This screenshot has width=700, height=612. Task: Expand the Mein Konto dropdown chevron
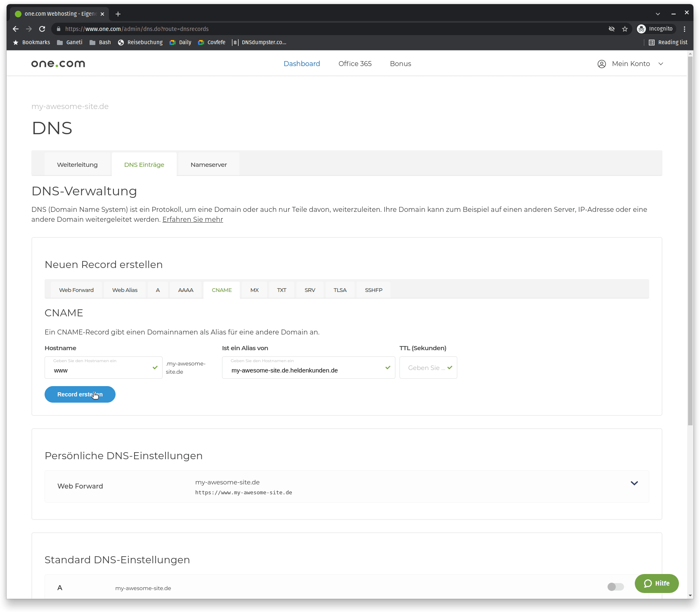[661, 64]
